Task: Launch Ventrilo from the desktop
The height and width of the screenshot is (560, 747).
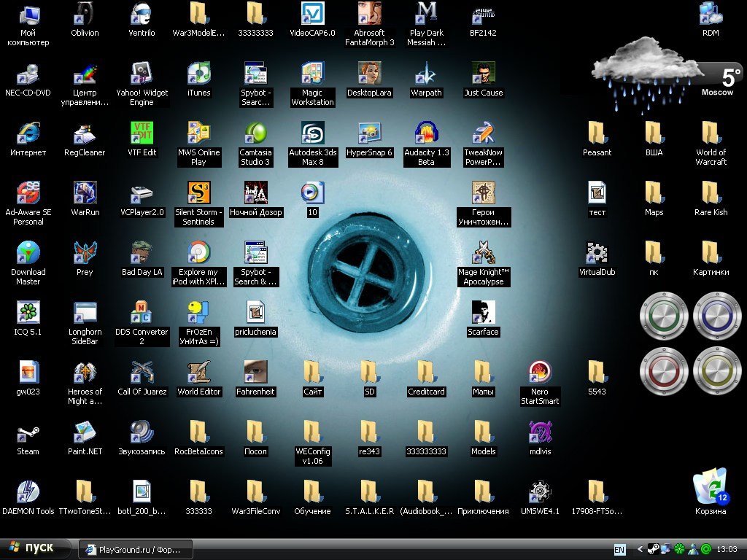Action: coord(142,14)
